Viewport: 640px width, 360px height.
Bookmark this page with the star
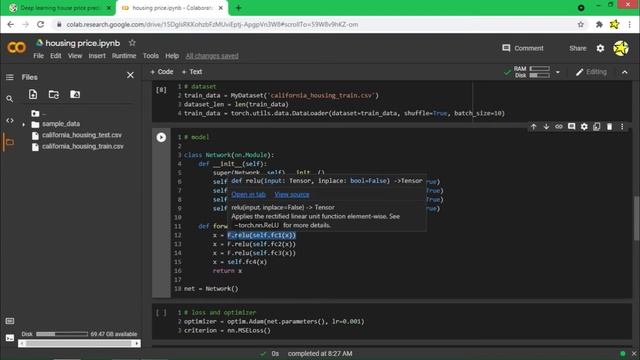[580, 24]
